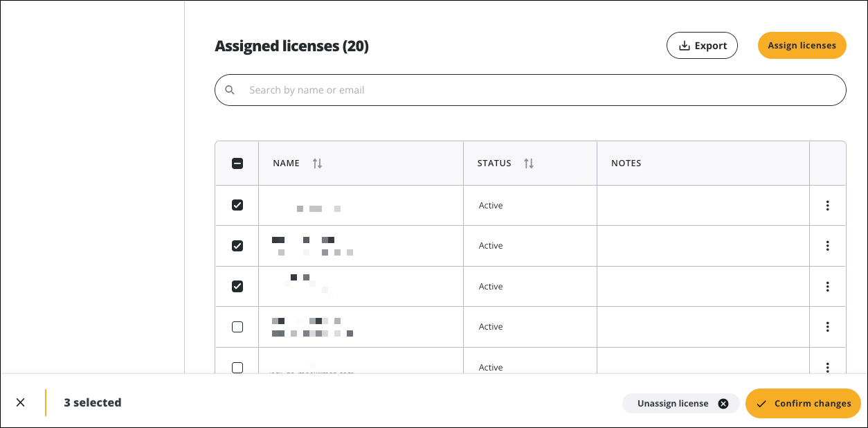Check the fourth row checkbox
This screenshot has width=868, height=428.
[x=237, y=327]
